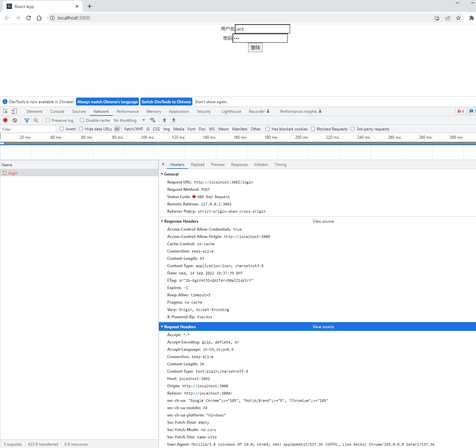Viewport: 476px width, 448px height.
Task: Toggle the Invert filter checkbox
Action: [x=62, y=129]
